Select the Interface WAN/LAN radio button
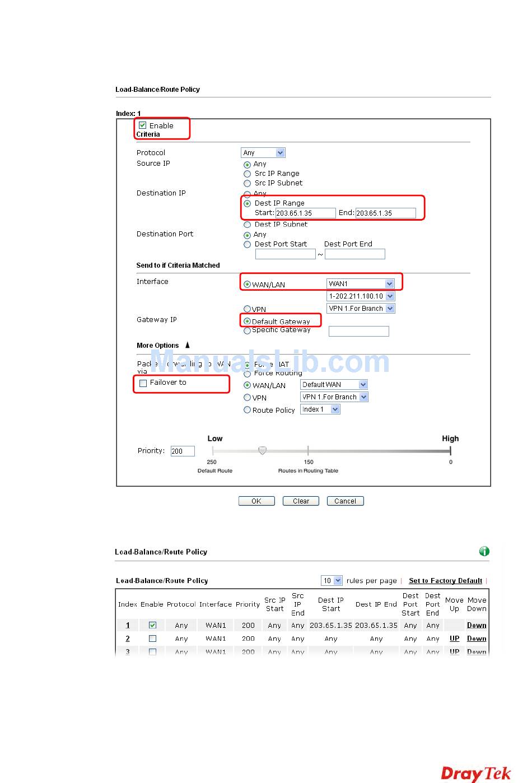This screenshot has width=532, height=783. 247,285
